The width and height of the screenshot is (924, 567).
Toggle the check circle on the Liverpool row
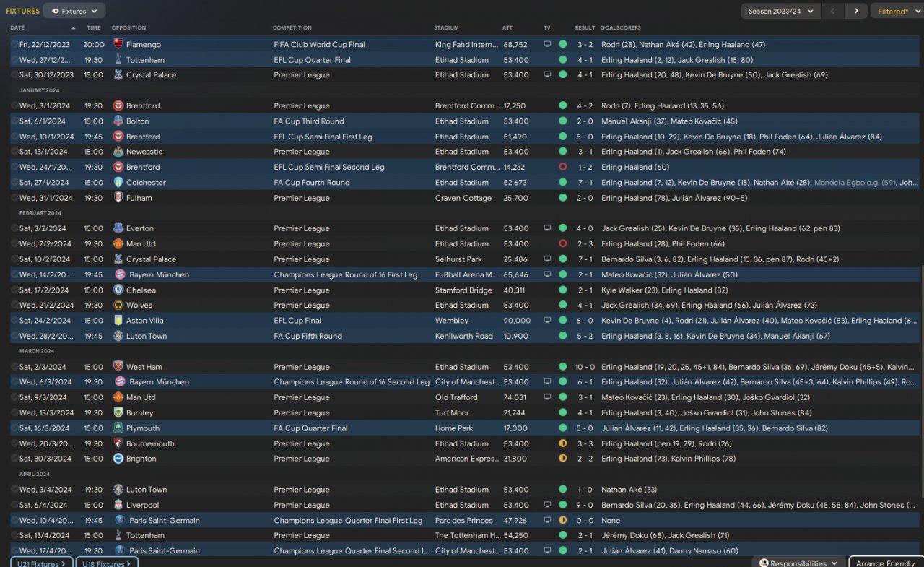(x=14, y=505)
